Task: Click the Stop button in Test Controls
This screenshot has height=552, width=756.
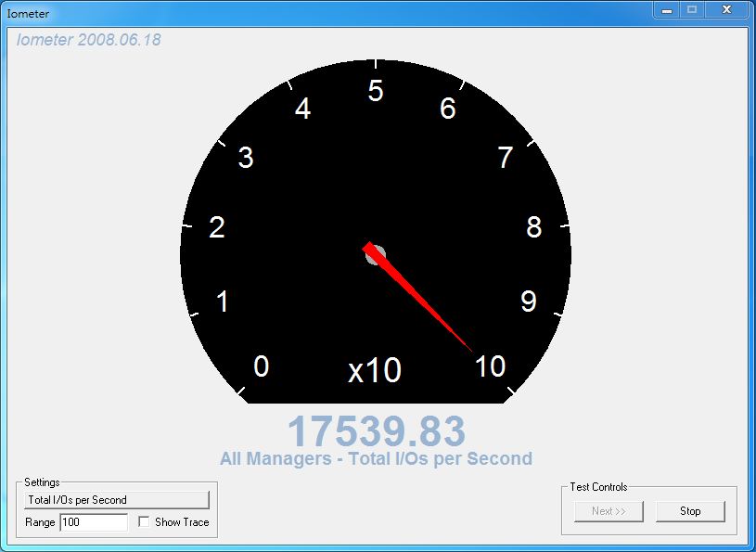Action: (x=689, y=511)
